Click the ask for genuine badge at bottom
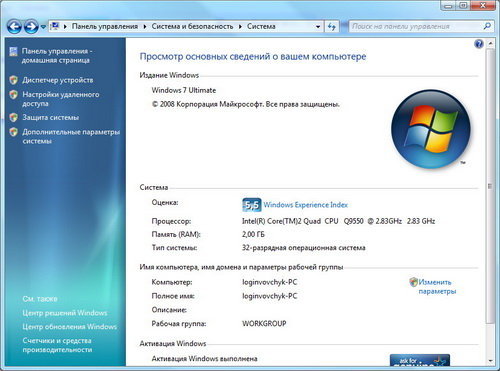Image resolution: width=500 pixels, height=371 pixels. pos(420,360)
